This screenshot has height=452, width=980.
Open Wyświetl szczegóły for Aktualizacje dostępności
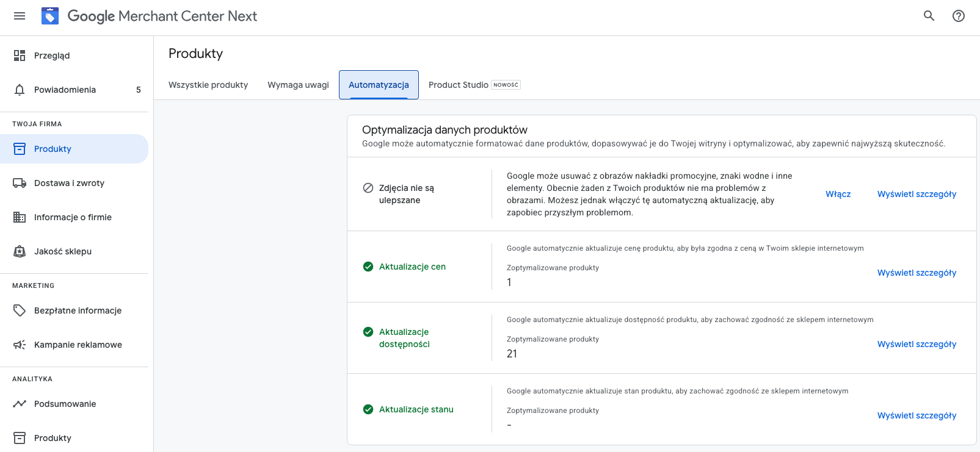[916, 344]
